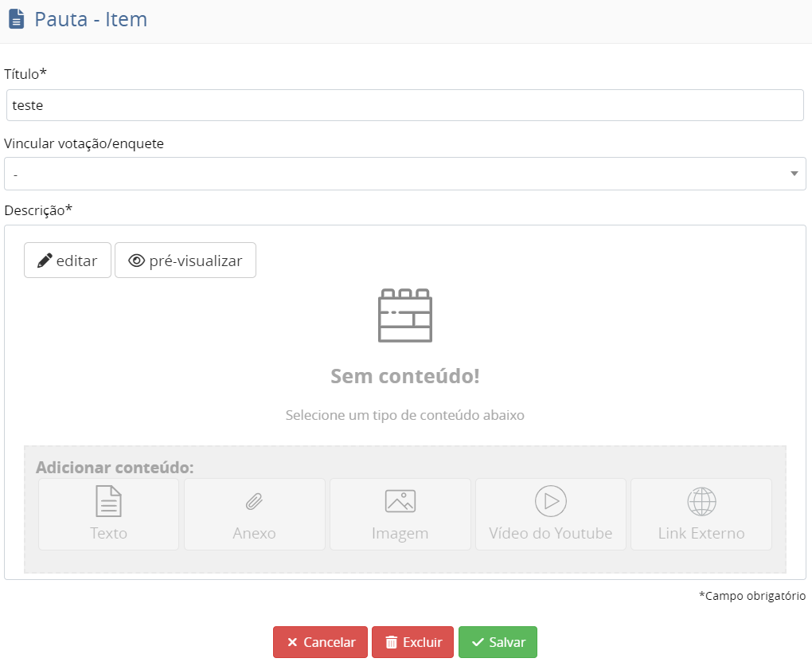Save the item with Salvar
This screenshot has height=670, width=812.
[x=498, y=642]
